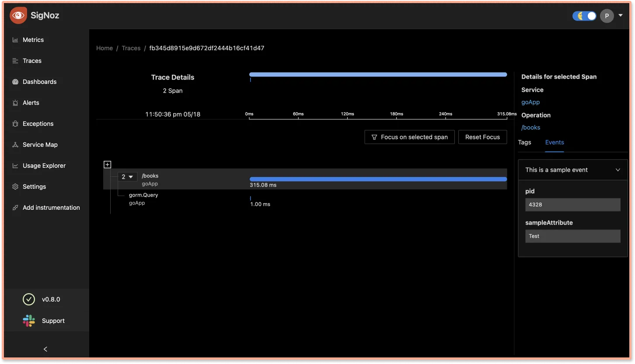This screenshot has height=364, width=635.
Task: Open Add instrumentation in the sidebar
Action: (51, 208)
